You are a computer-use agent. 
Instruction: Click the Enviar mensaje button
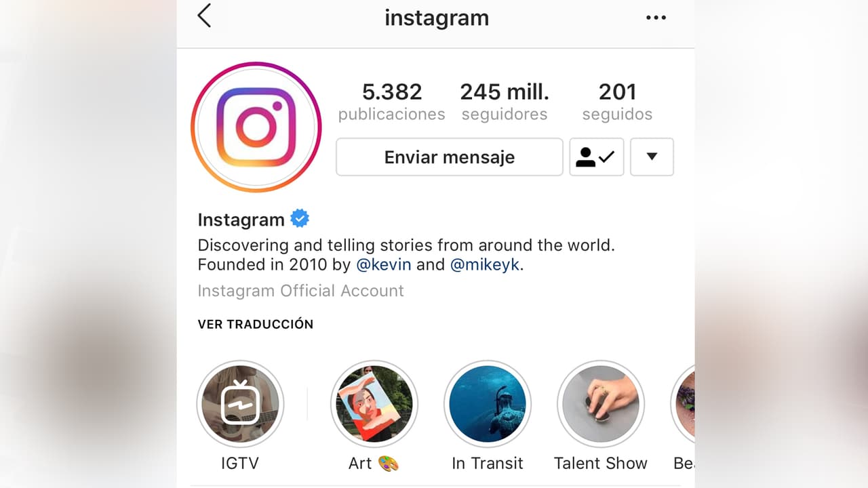coord(450,157)
